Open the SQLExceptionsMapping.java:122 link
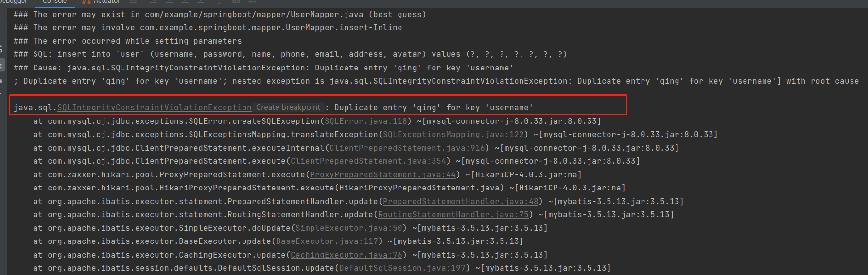This screenshot has height=275, width=868. (x=453, y=135)
